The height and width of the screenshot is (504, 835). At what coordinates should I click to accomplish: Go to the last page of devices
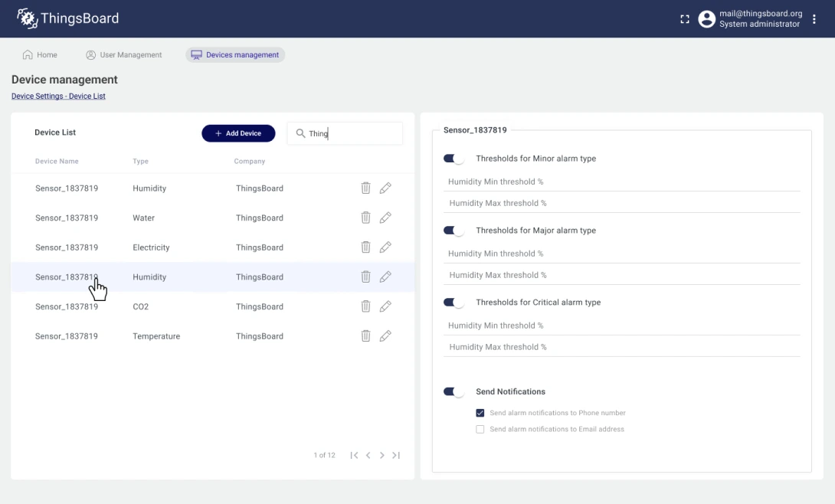coord(396,456)
